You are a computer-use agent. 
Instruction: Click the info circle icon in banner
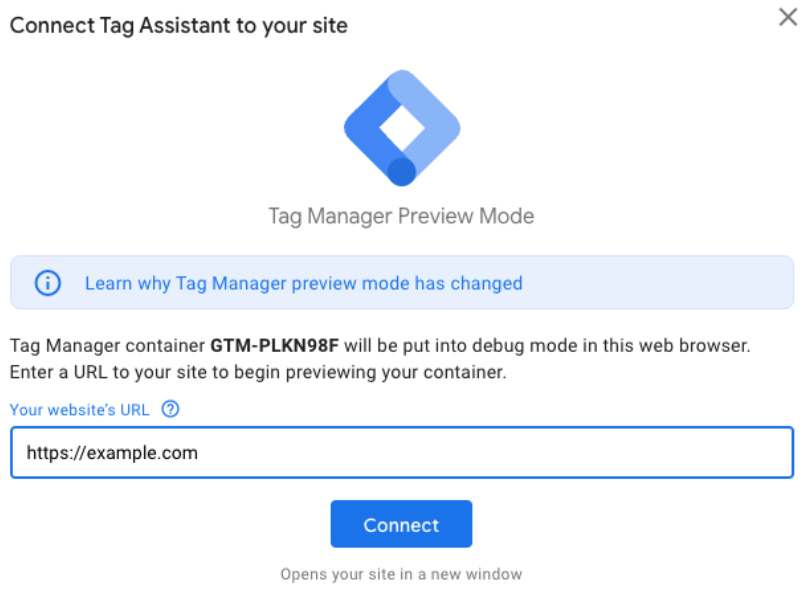48,283
